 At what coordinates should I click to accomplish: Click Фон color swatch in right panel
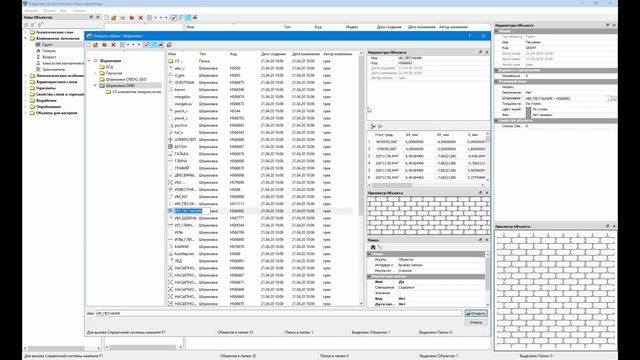pos(528,115)
